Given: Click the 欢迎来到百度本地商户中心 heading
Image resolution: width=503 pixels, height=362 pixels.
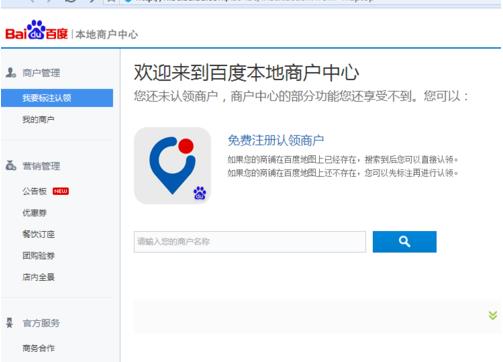Looking at the screenshot, I should pyautogui.click(x=247, y=73).
